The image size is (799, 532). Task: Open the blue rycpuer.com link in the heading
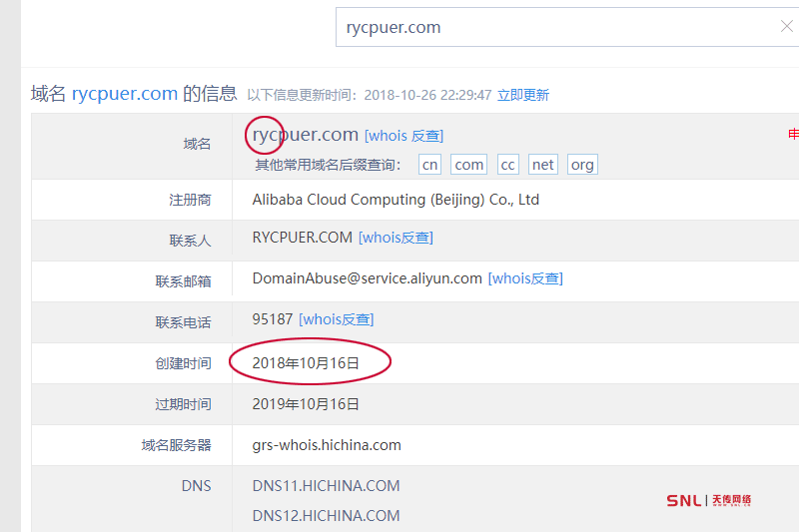point(124,94)
